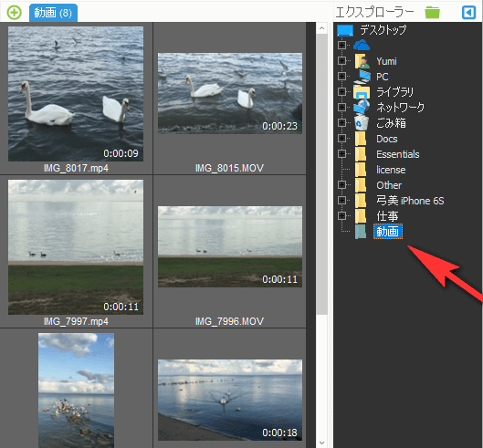Select the highlighted 動画 label in the tree
The height and width of the screenshot is (448, 483).
point(388,232)
